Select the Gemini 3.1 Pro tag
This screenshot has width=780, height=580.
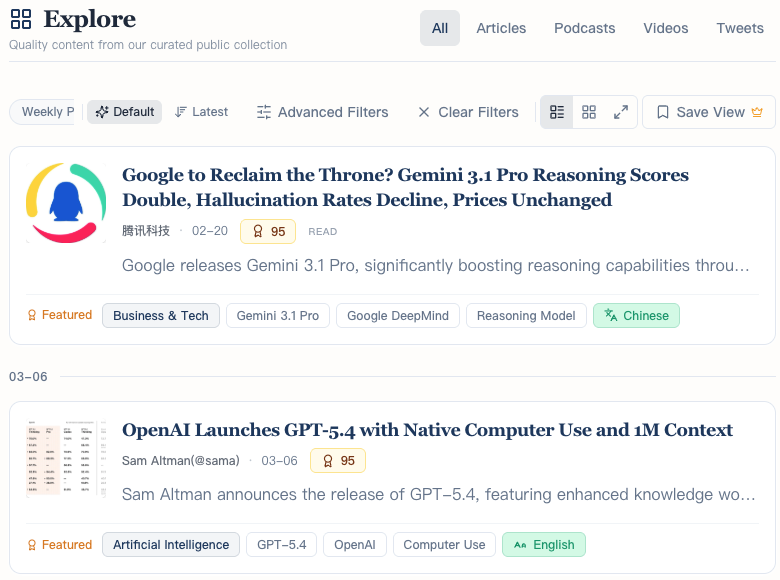pyautogui.click(x=278, y=315)
